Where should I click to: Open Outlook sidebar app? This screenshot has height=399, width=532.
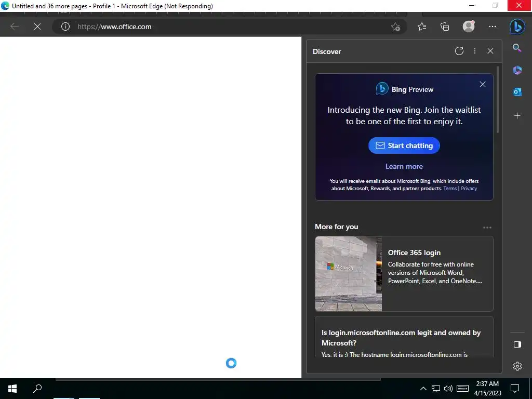coord(517,92)
